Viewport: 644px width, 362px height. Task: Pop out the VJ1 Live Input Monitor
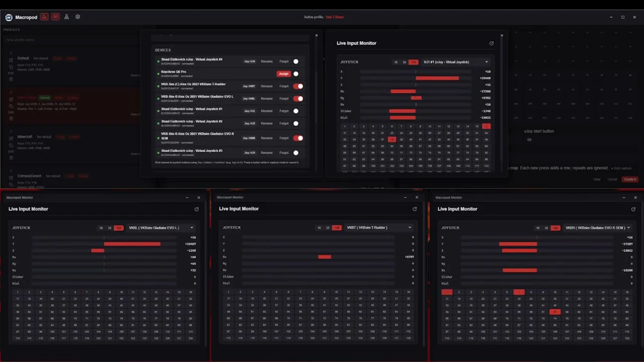pos(491,43)
